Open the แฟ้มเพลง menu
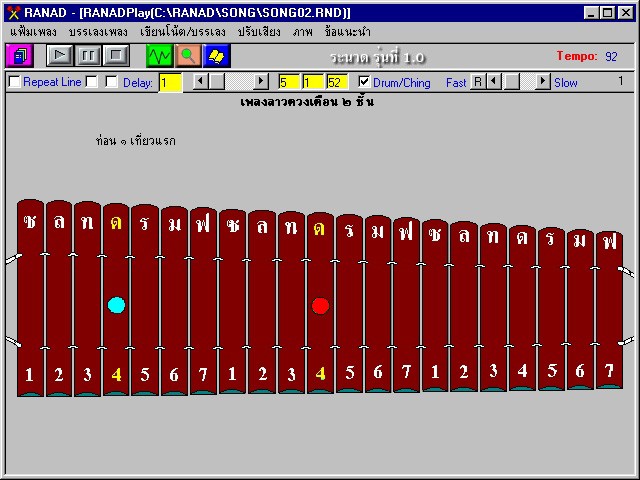Screen dimensions: 640x480 coord(33,32)
